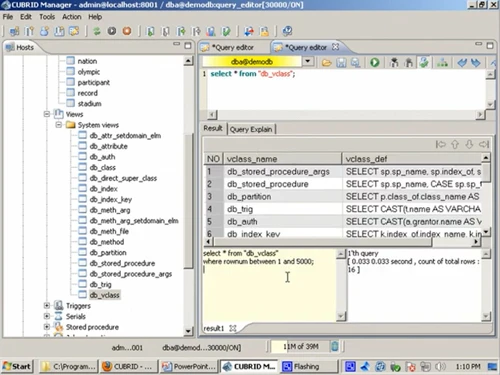500x375 pixels.
Task: Close the active Query editor tab
Action: 335,47
